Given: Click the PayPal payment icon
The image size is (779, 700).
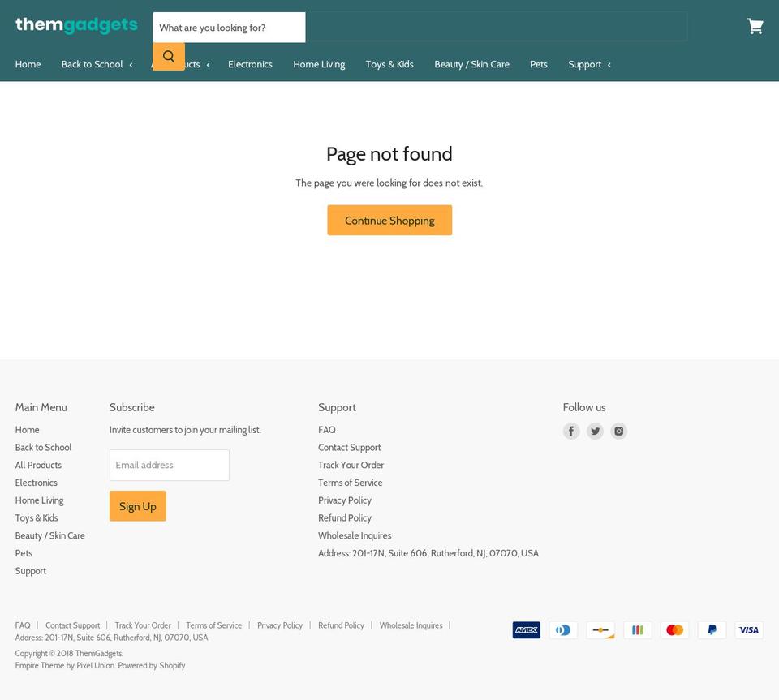Looking at the screenshot, I should [712, 630].
